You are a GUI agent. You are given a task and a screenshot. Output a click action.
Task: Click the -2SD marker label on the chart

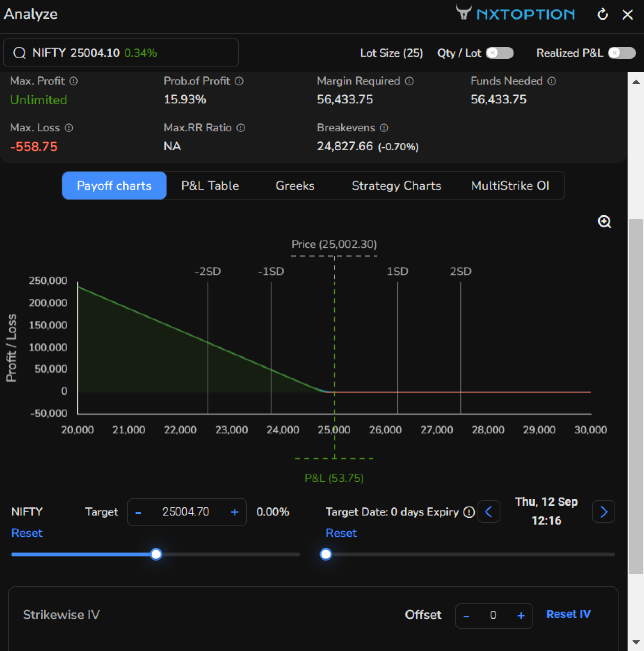[208, 271]
